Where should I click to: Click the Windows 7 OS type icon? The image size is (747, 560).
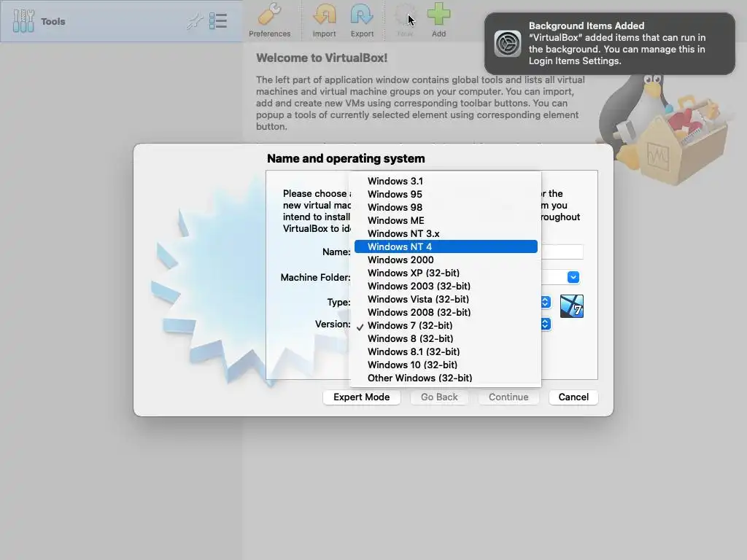(x=572, y=306)
